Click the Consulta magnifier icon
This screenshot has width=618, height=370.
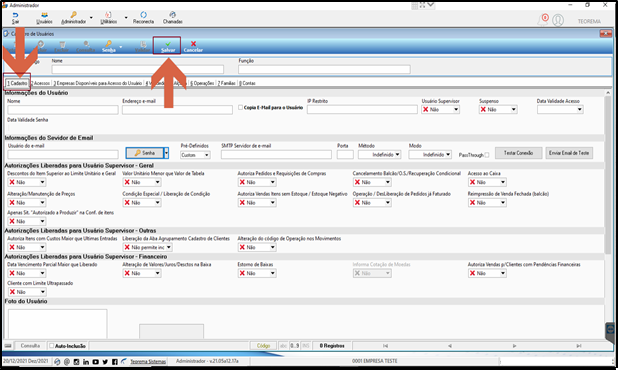(86, 44)
